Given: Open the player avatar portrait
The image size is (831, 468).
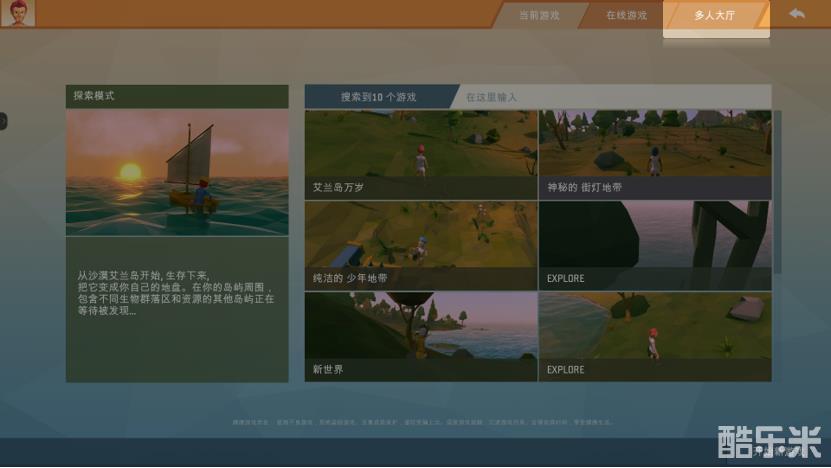Looking at the screenshot, I should coord(18,13).
